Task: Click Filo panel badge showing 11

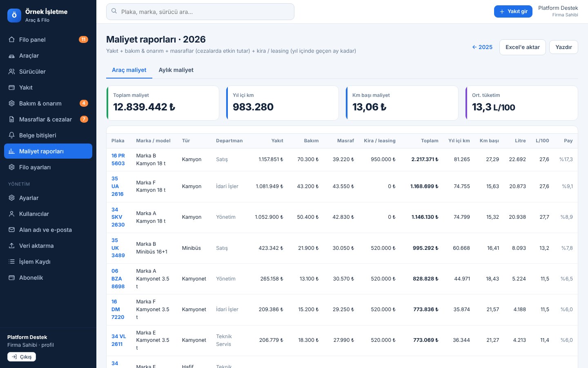Action: click(x=83, y=40)
